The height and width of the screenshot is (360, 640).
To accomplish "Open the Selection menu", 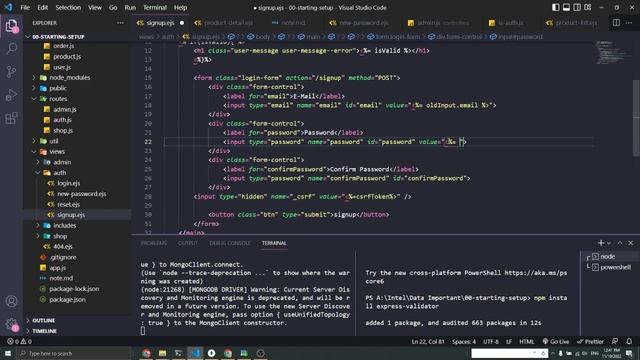I will coord(68,7).
